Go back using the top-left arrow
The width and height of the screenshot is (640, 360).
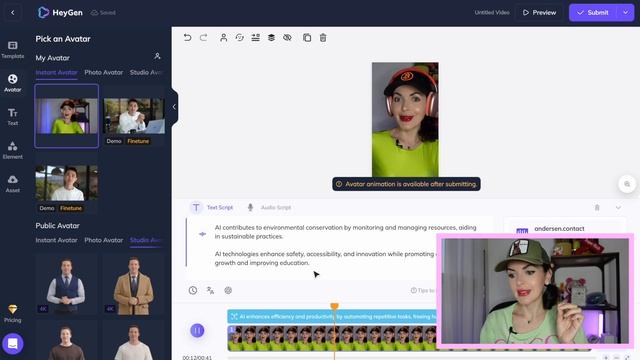13,13
